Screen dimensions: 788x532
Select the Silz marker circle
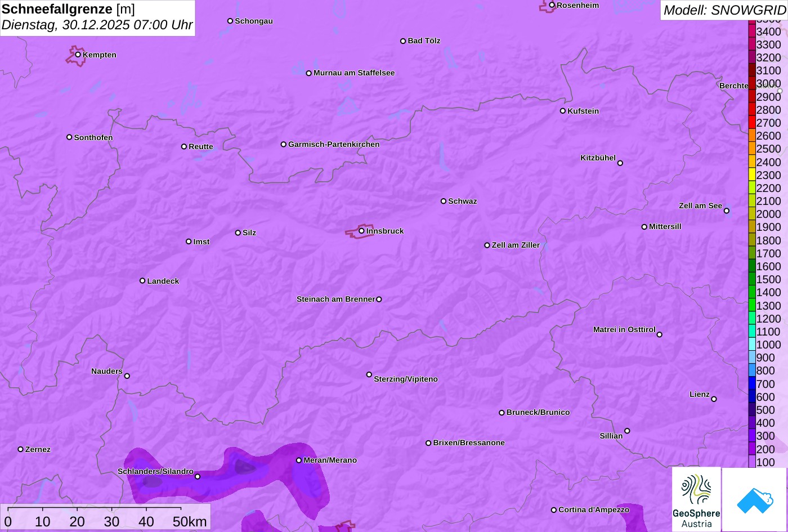(238, 233)
